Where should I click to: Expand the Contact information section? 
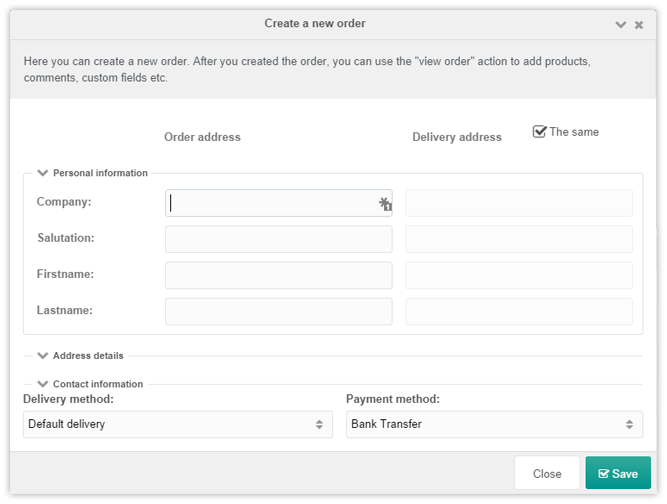[43, 384]
